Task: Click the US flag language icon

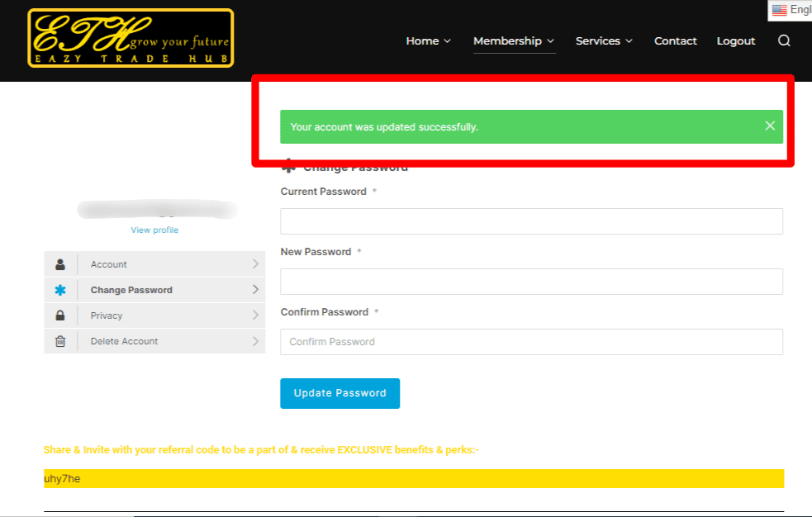Action: (x=779, y=10)
